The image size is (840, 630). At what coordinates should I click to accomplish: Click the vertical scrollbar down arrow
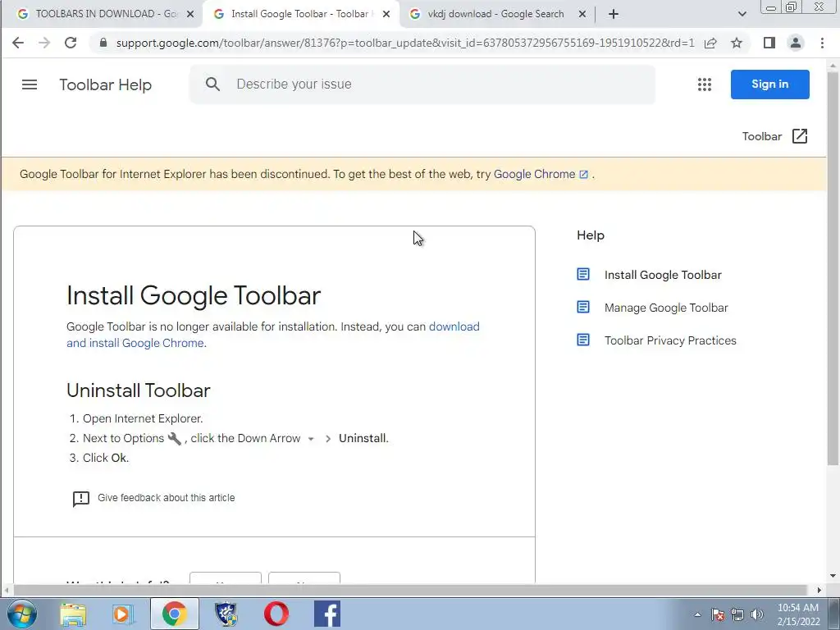click(833, 577)
